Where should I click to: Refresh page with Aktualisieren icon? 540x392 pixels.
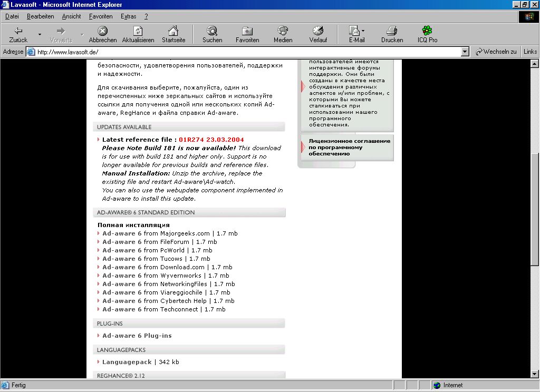138,31
